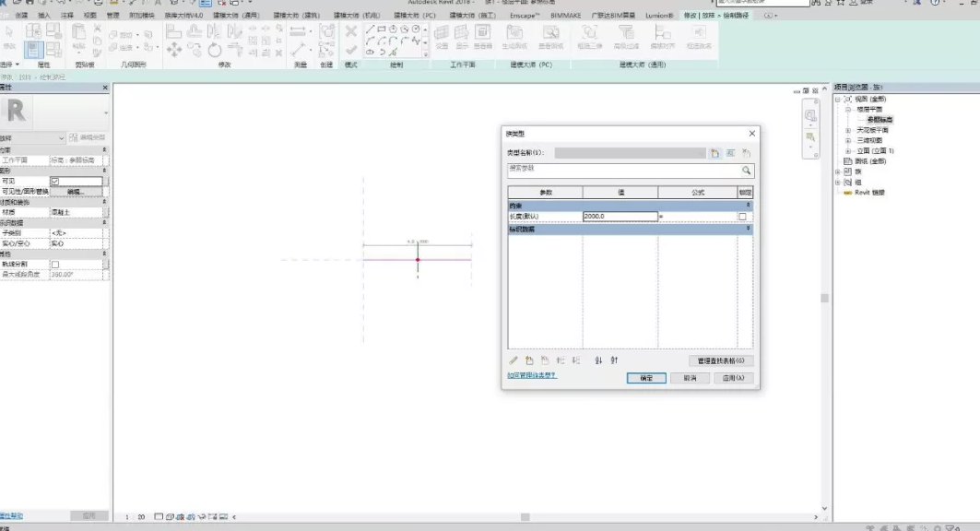
Task: Click the X Cancel Edit Mode icon
Action: tap(351, 31)
